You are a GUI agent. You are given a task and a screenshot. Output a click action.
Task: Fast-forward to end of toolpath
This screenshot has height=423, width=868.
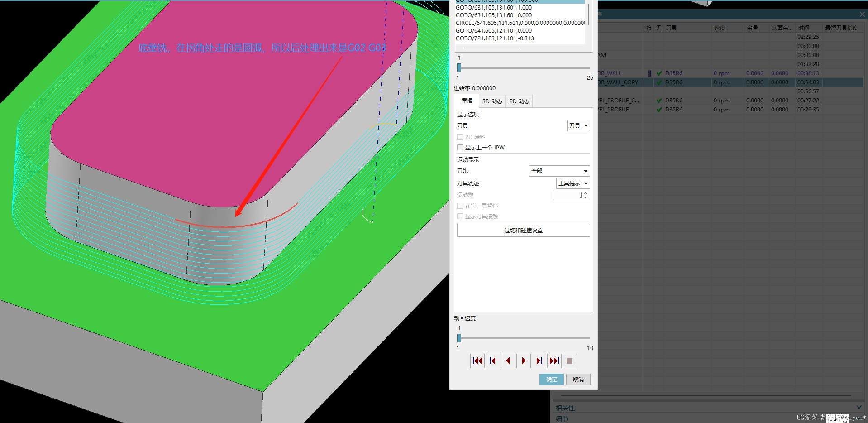click(554, 361)
